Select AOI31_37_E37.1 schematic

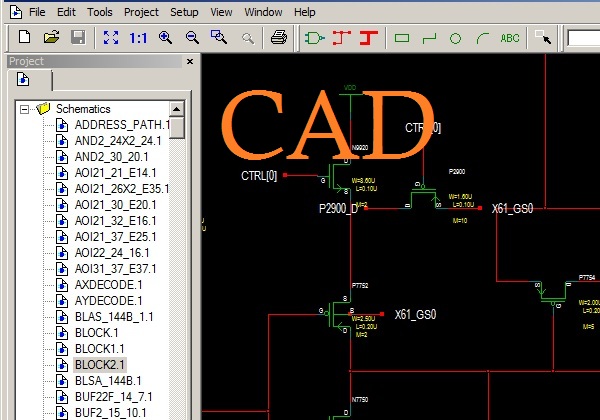[x=116, y=269]
